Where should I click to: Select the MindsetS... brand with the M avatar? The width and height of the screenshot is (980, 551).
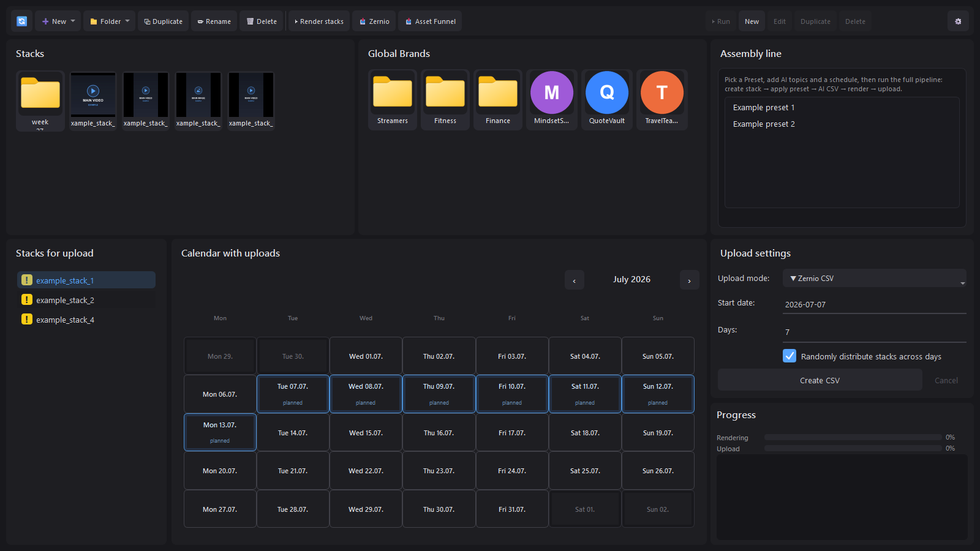[552, 99]
